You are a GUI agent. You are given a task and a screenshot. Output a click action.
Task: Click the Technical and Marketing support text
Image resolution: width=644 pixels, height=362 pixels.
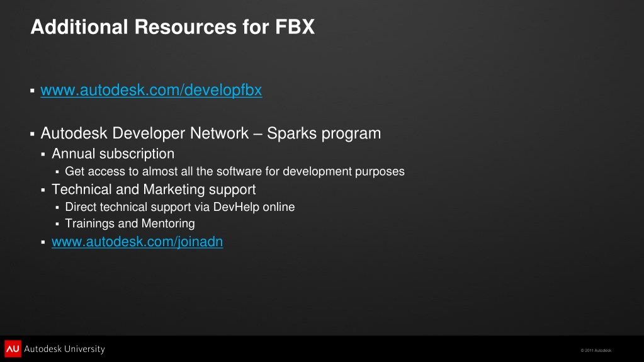pyautogui.click(x=154, y=189)
